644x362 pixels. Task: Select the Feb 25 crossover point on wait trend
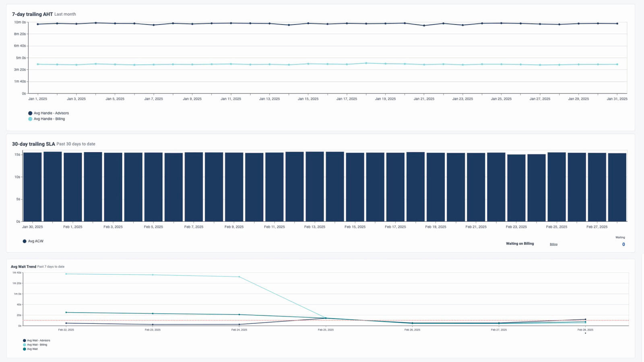pyautogui.click(x=326, y=318)
